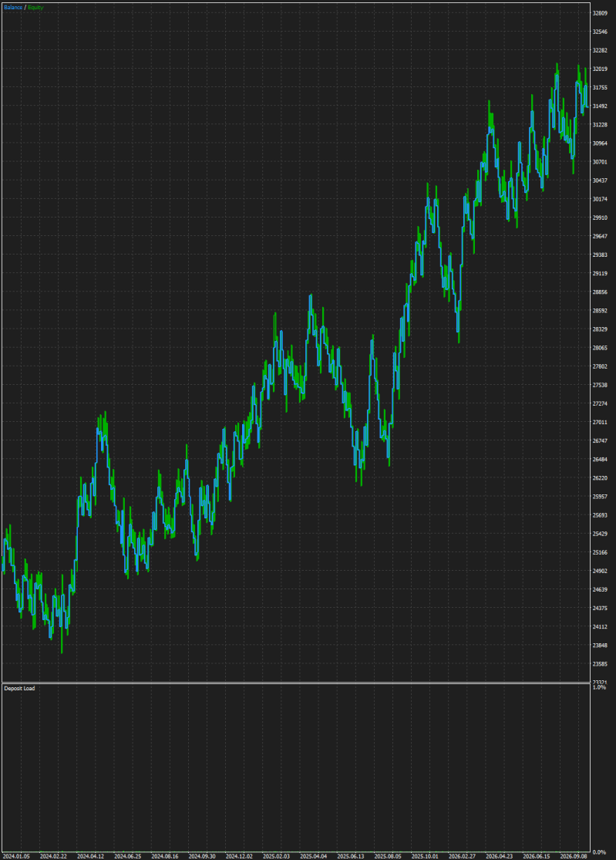Click the 2026.09.08 date label
This screenshot has height=860, width=616.
pyautogui.click(x=574, y=857)
